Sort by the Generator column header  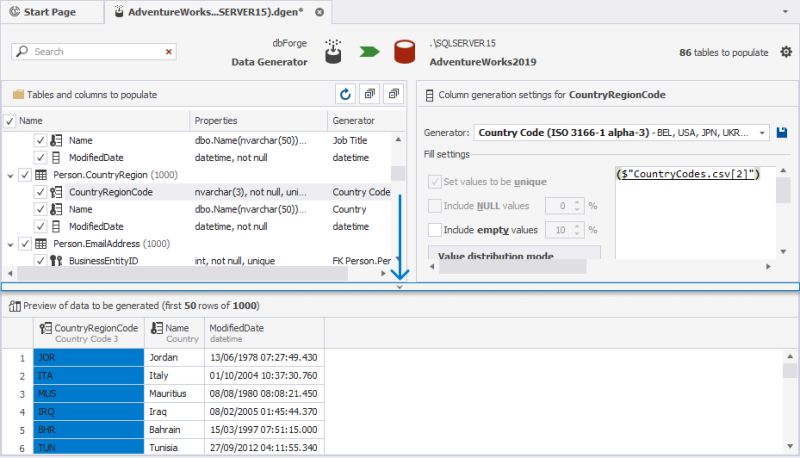(x=366, y=121)
